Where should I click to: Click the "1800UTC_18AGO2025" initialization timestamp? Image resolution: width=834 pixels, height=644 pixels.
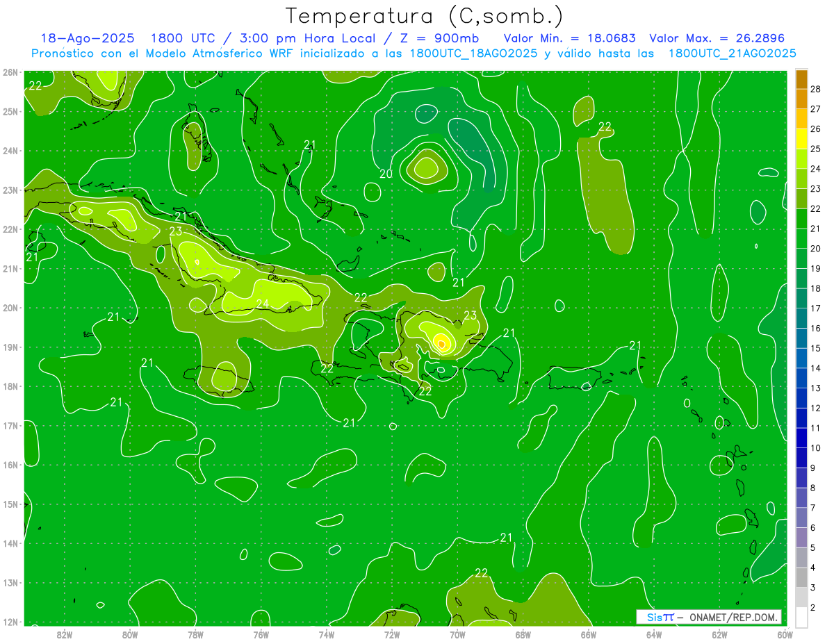[473, 53]
